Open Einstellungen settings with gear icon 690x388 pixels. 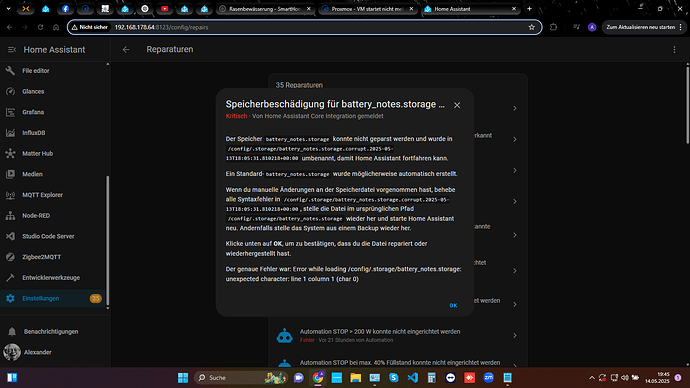pos(53,298)
